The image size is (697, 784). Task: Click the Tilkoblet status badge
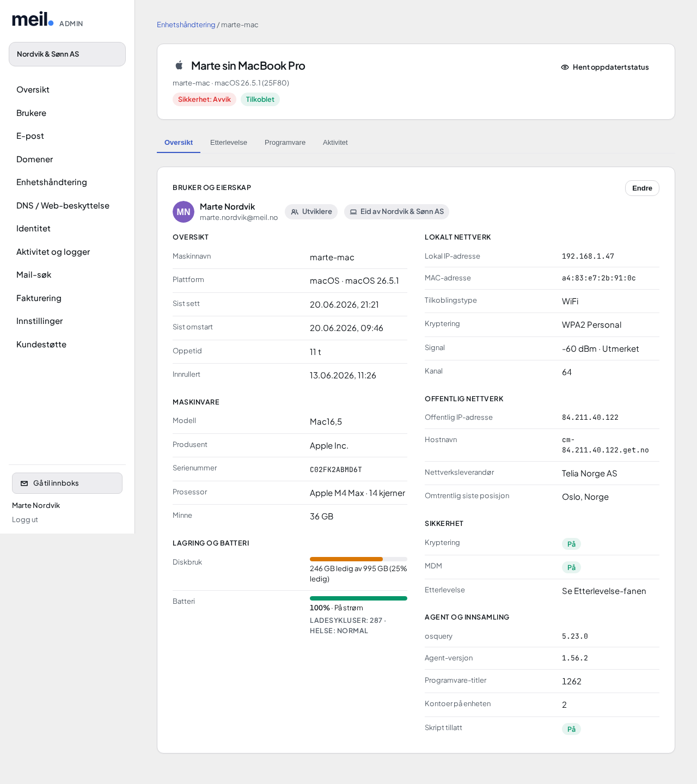260,100
